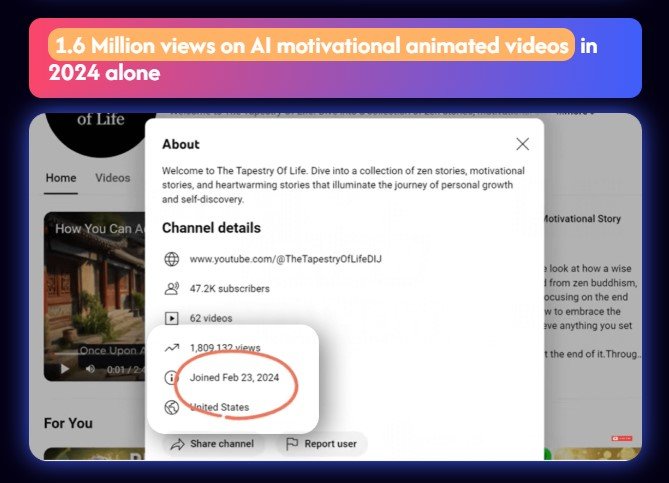The height and width of the screenshot is (483, 669).
Task: Switch to the Videos tab
Action: tap(112, 178)
